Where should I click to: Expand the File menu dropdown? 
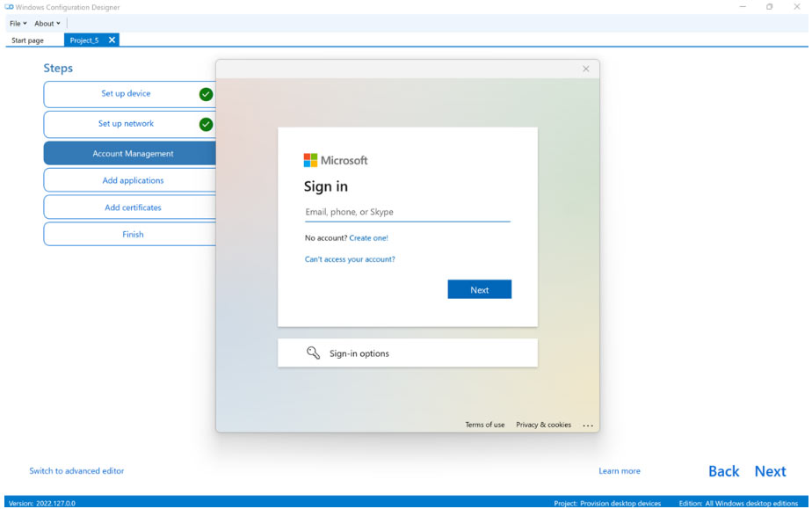point(17,23)
